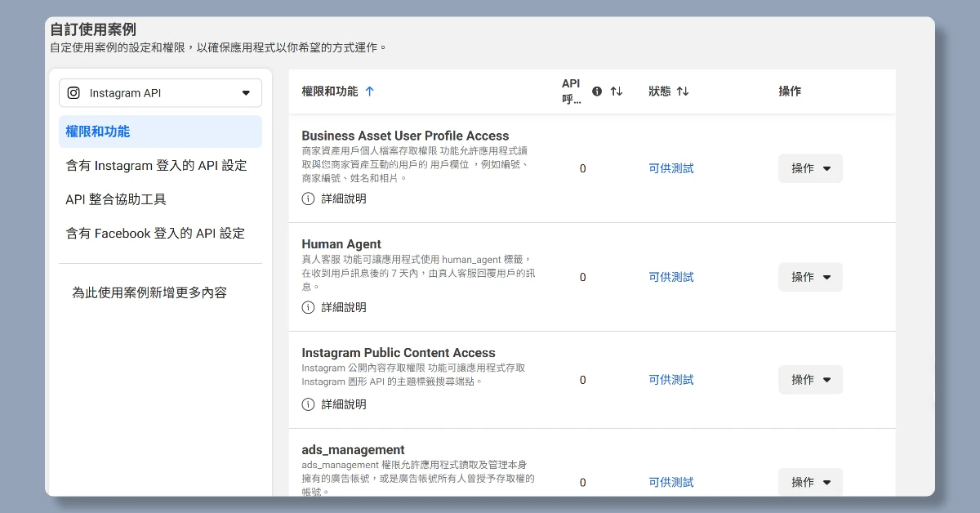This screenshot has width=980, height=513.
Task: Click 可供測試 status for ads_management
Action: [671, 483]
